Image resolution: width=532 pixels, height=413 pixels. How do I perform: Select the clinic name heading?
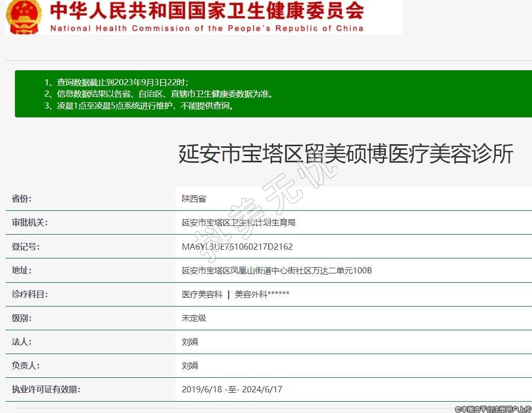pos(346,154)
